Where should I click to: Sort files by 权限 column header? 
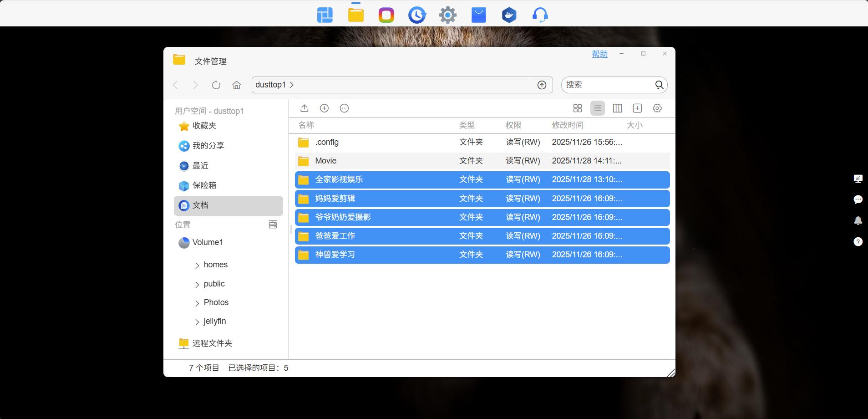pyautogui.click(x=513, y=125)
